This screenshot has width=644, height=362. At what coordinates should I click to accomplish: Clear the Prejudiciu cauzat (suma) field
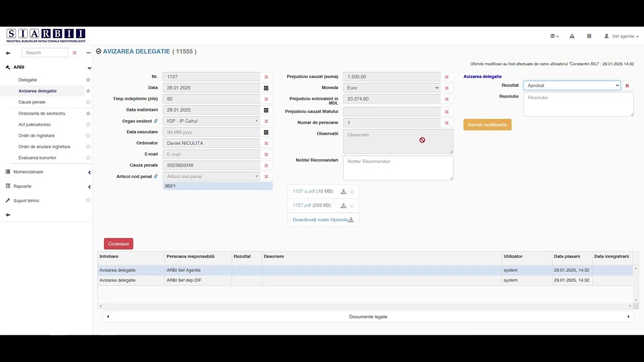pyautogui.click(x=446, y=77)
